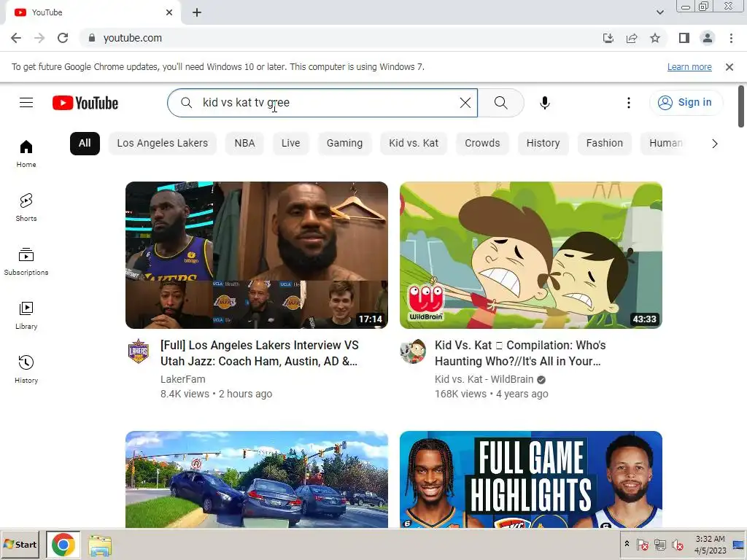Click the Kid Vs. Kat Compilation title

(x=520, y=354)
